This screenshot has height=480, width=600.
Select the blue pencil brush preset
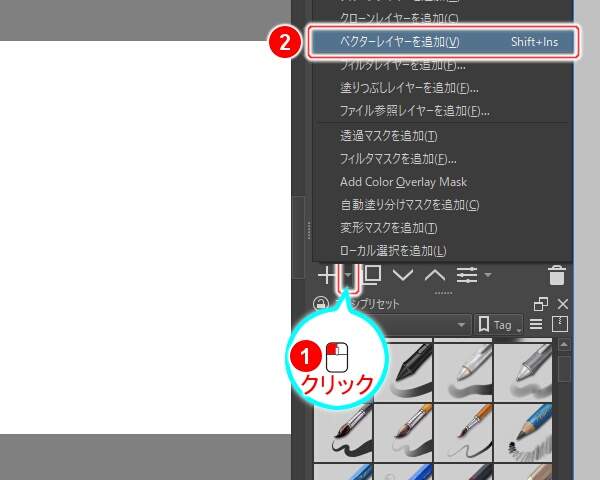click(x=523, y=433)
